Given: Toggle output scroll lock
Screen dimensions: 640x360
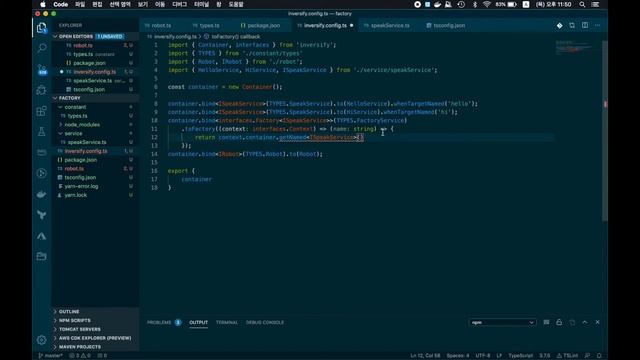Looking at the screenshot, I should pos(559,322).
